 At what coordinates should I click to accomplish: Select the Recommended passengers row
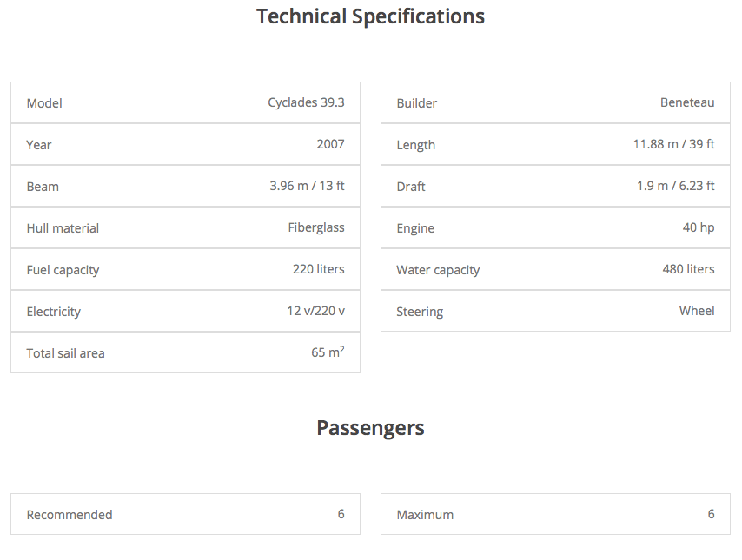185,514
